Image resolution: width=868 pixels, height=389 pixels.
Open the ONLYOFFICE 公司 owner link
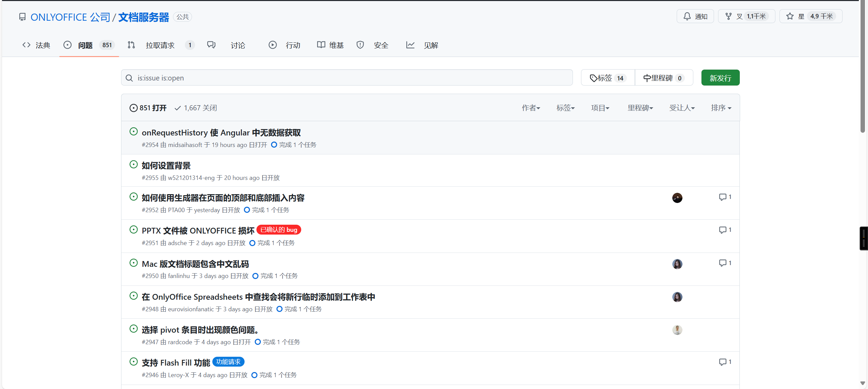click(70, 17)
